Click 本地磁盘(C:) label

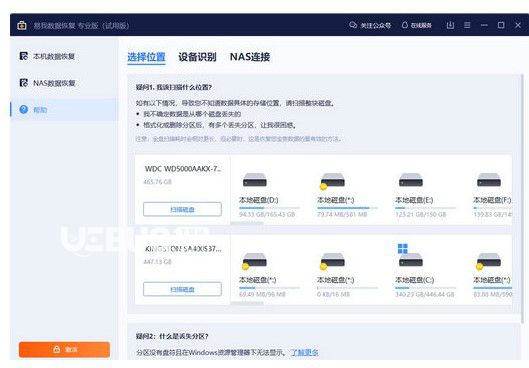(x=415, y=280)
